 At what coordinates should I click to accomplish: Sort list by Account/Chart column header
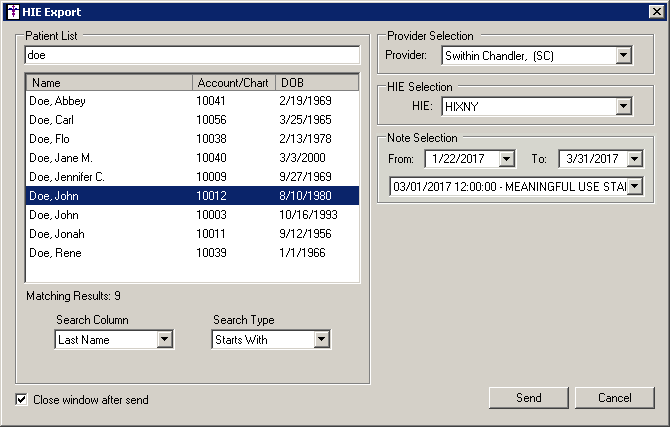coord(234,83)
